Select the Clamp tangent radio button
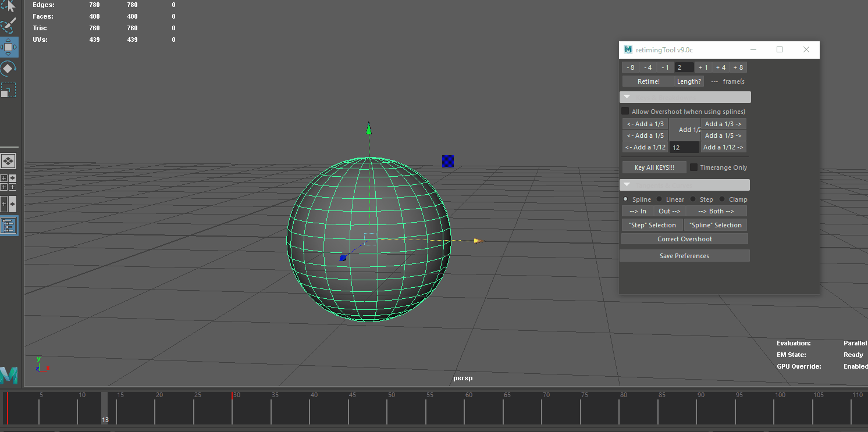 point(722,199)
